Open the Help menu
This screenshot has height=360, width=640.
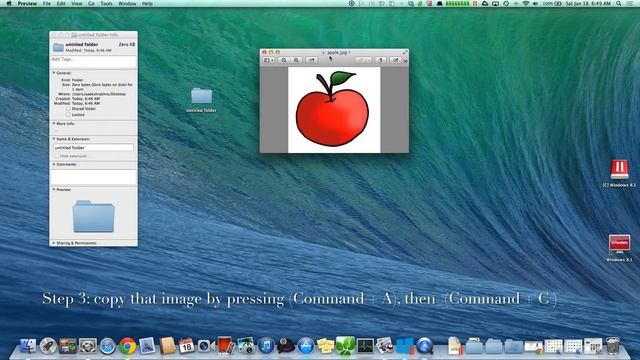pyautogui.click(x=147, y=3)
